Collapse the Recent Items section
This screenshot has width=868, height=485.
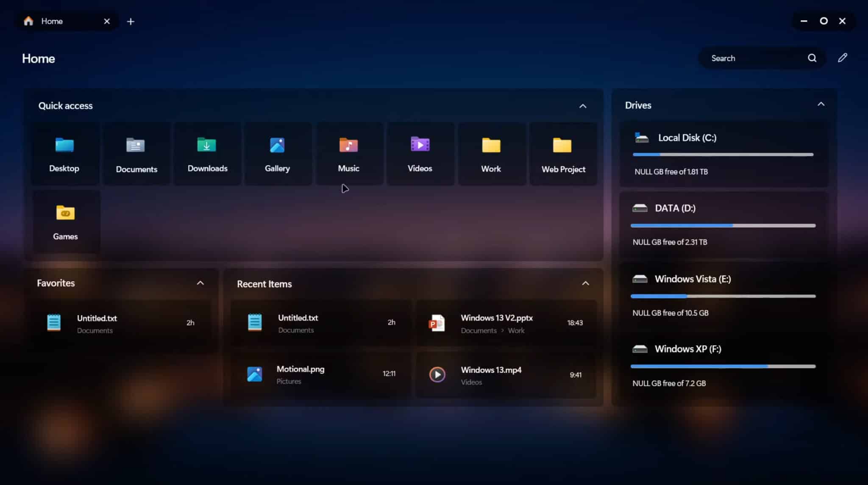tap(585, 283)
